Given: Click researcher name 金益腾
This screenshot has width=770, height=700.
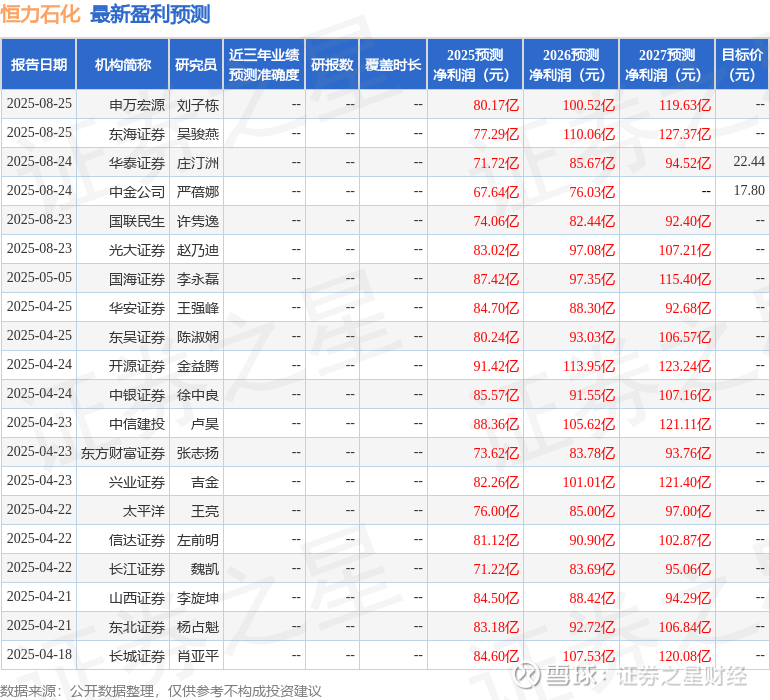Looking at the screenshot, I should coord(198,366).
